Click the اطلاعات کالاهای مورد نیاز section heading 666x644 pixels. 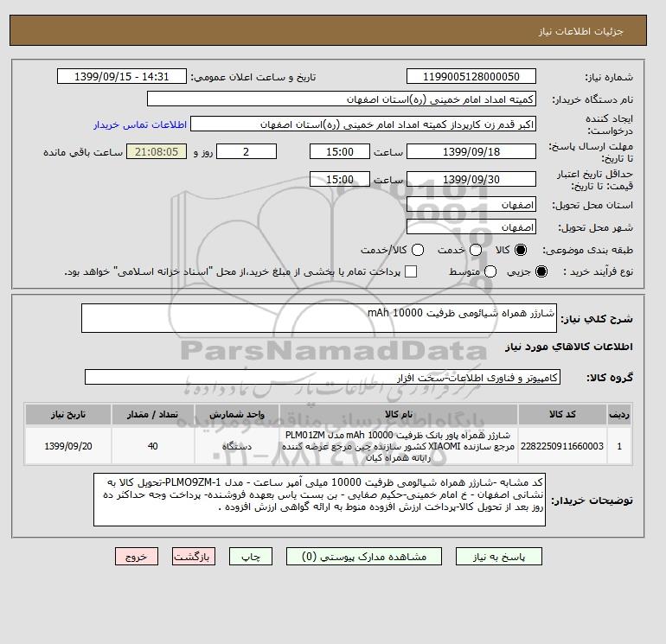coord(569,347)
